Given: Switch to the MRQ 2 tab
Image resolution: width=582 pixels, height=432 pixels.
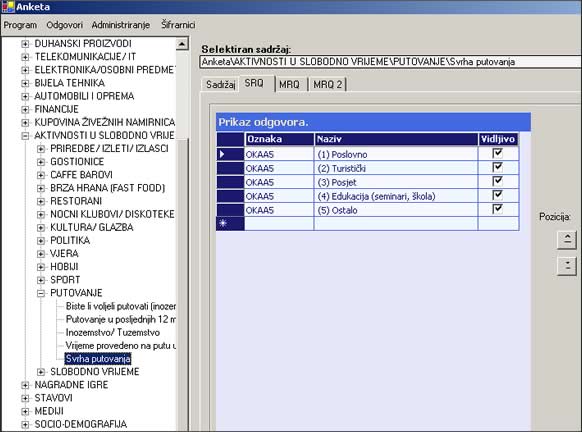Looking at the screenshot, I should [x=327, y=84].
